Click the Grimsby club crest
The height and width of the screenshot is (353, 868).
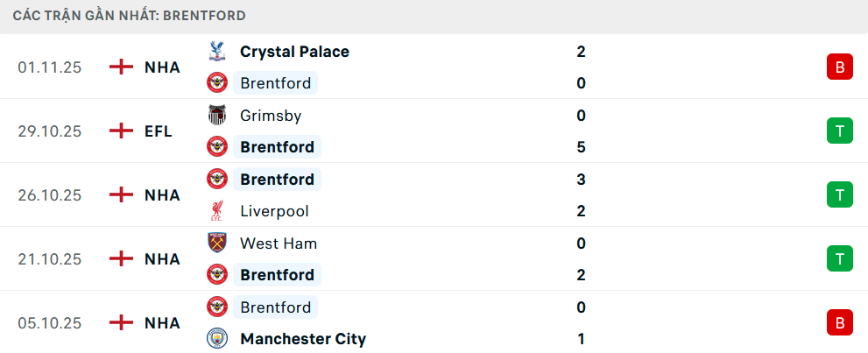[x=216, y=116]
